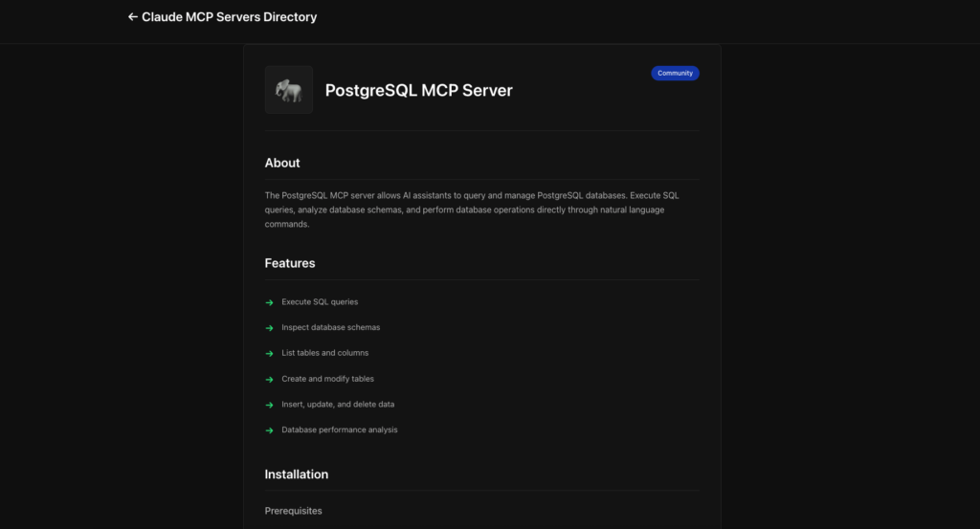Click the About description paragraph
This screenshot has height=529, width=980.
pos(472,209)
